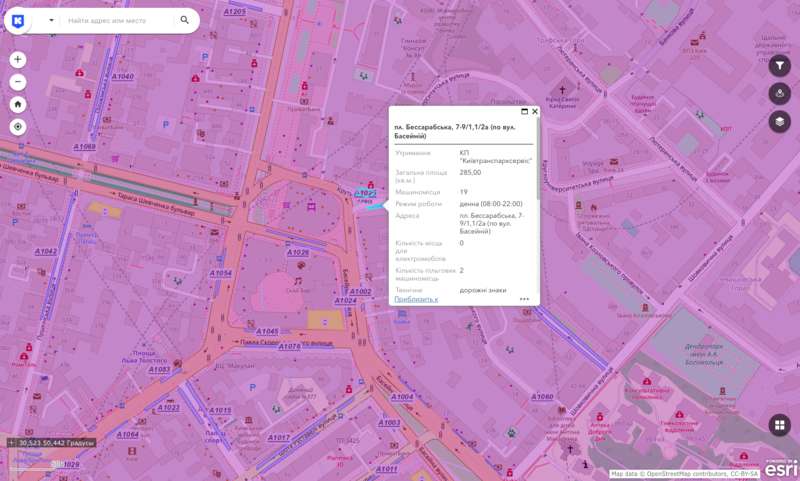Click the "Приблизить к" zoom-to link

coord(416,299)
